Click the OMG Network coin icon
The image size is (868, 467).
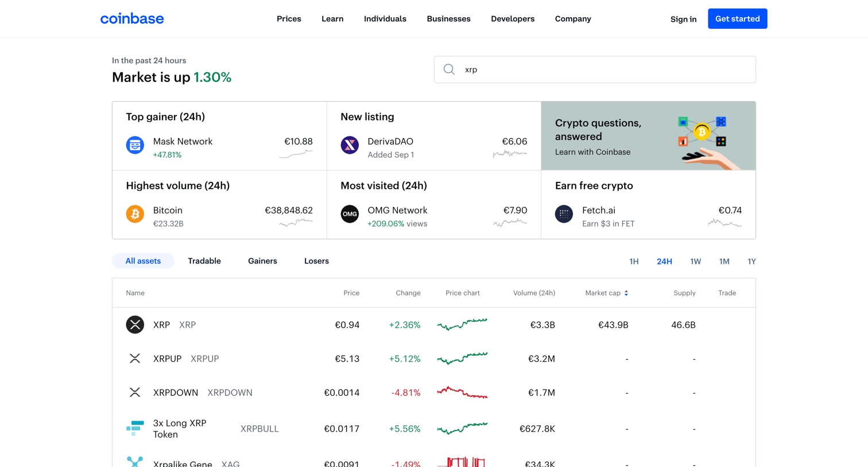tap(350, 214)
